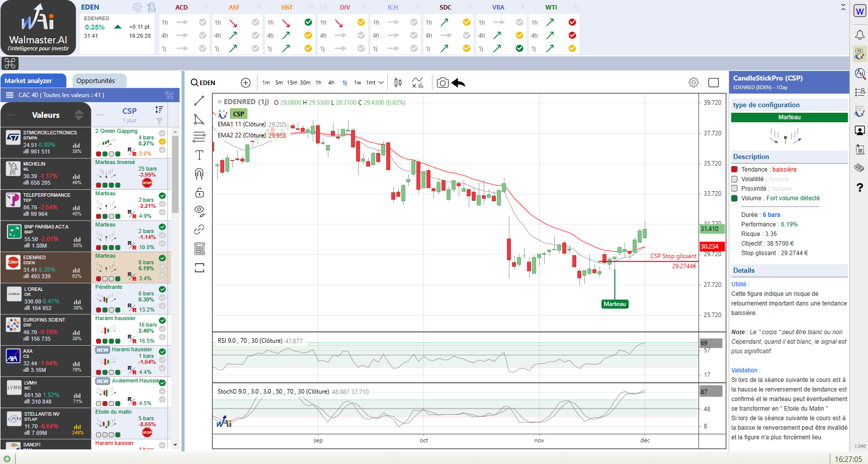
Task: Take a chart screenshot with camera icon
Action: point(443,83)
